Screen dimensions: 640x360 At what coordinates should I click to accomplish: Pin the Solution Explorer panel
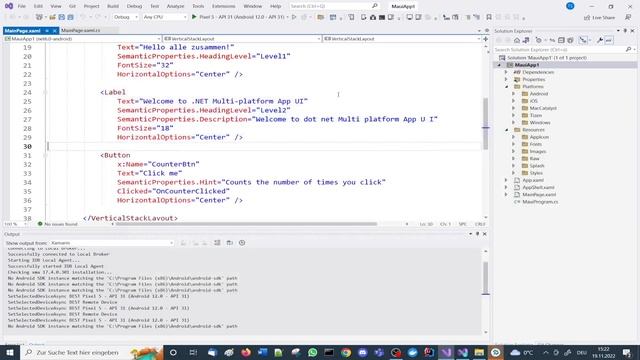tap(625, 31)
